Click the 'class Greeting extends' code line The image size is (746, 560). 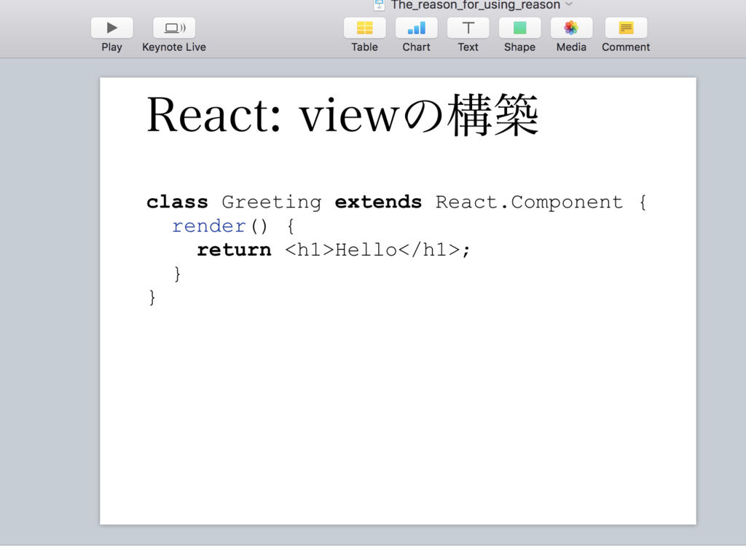397,202
